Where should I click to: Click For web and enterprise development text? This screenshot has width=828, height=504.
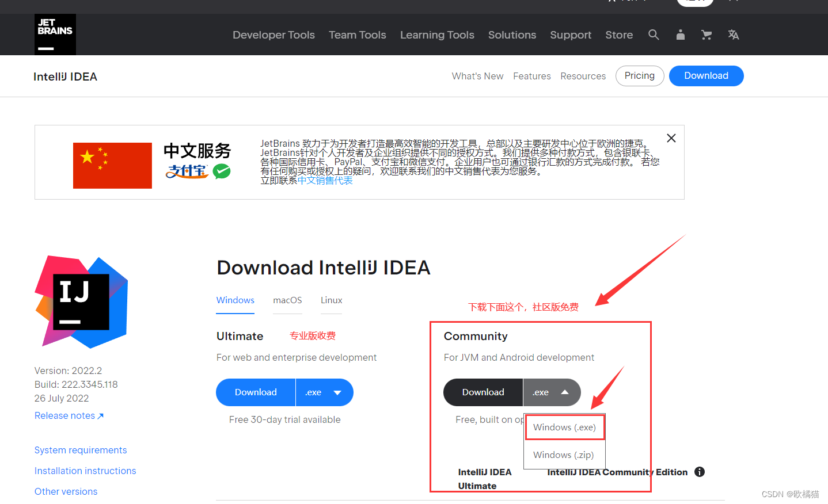(x=297, y=357)
